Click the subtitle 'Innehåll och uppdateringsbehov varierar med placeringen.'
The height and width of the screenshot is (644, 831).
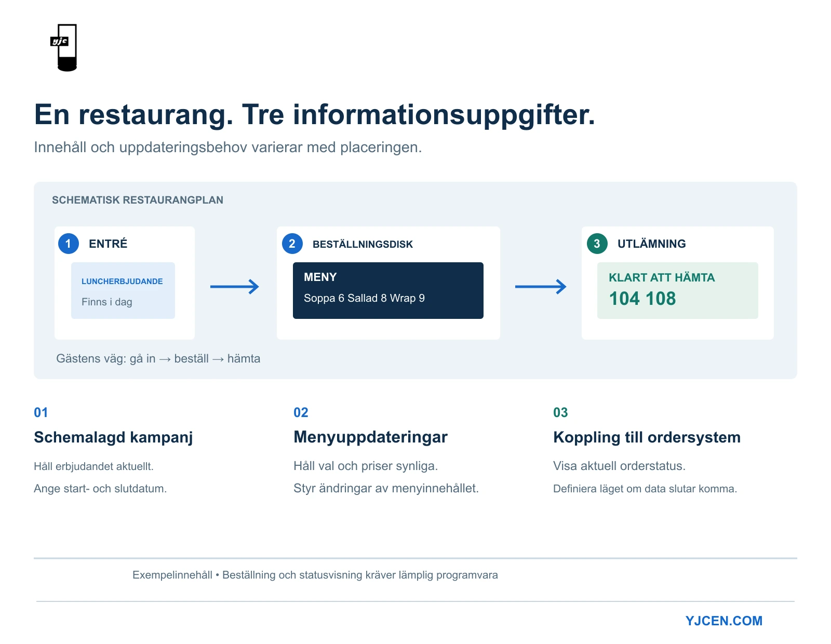227,147
